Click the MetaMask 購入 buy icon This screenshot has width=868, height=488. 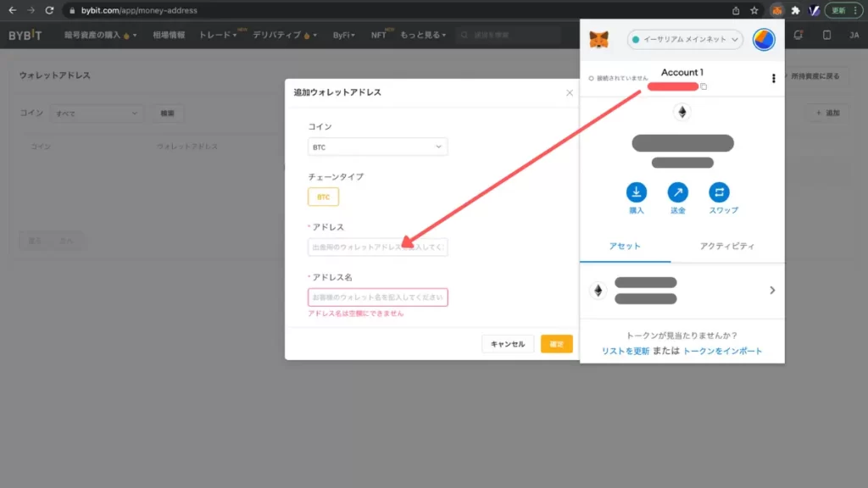tap(637, 192)
